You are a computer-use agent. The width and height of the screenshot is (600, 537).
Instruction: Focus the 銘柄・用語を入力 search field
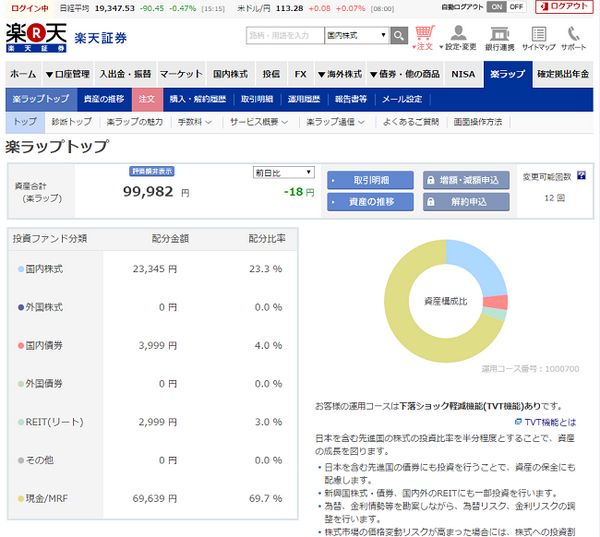pos(285,36)
